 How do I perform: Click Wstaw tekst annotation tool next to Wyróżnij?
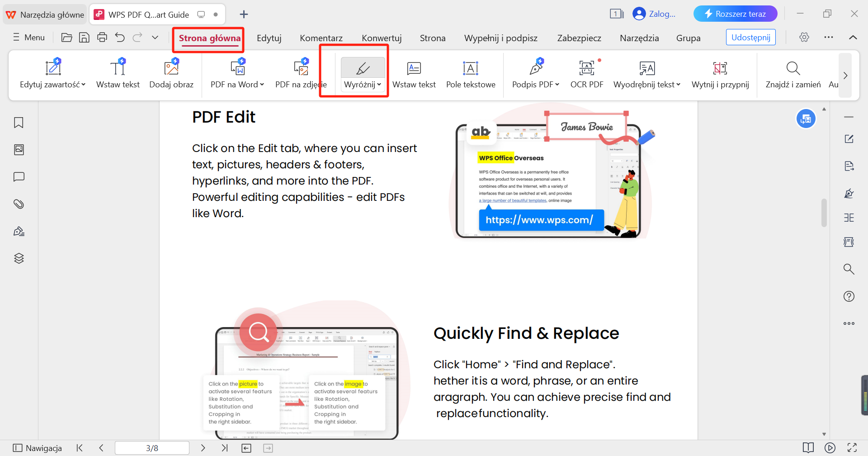pyautogui.click(x=414, y=74)
